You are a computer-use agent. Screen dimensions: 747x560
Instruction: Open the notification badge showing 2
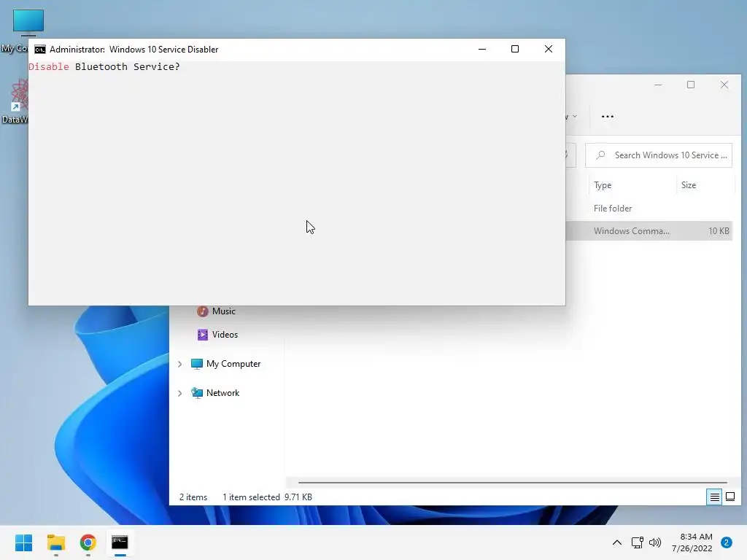(x=727, y=542)
